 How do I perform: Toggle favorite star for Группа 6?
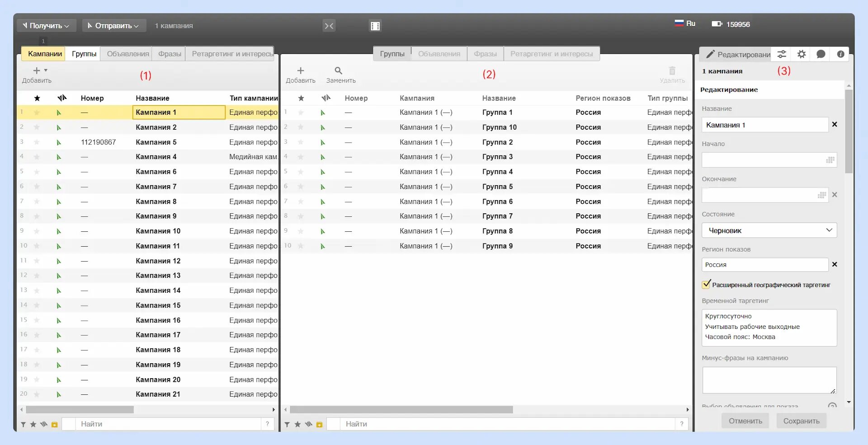301,201
